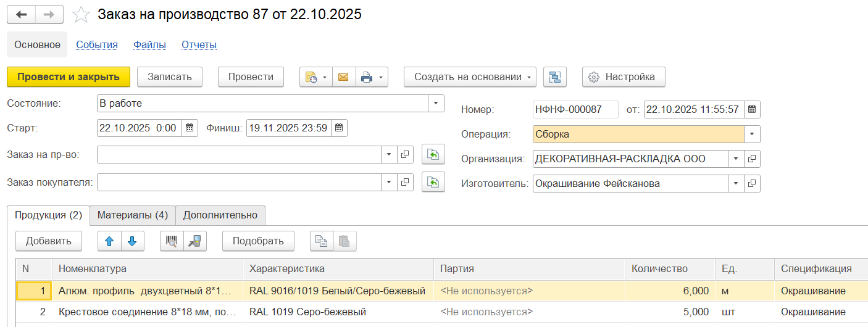The width and height of the screenshot is (868, 327).
Task: Go back with left arrow button
Action: pos(21,15)
